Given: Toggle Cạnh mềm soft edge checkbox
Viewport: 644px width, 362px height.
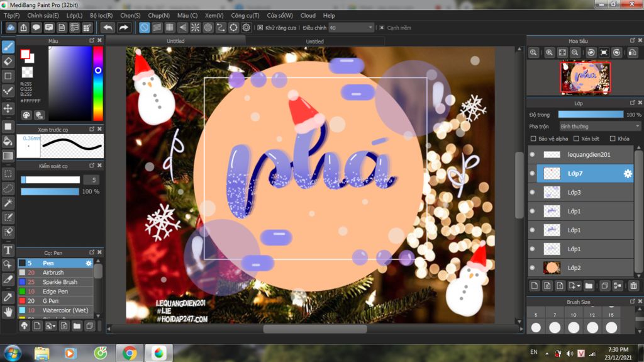Looking at the screenshot, I should 382,28.
